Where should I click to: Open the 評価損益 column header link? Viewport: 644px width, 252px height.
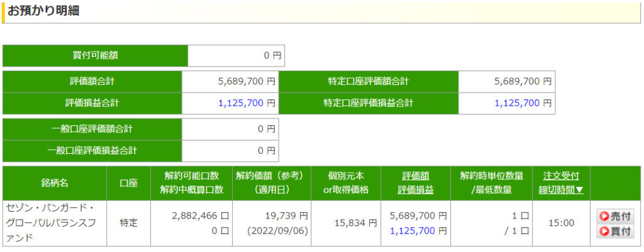pyautogui.click(x=415, y=190)
